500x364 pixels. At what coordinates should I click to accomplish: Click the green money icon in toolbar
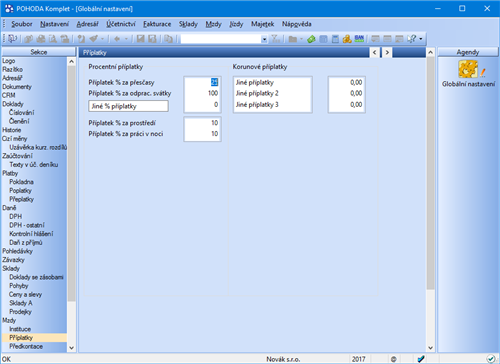[311, 39]
